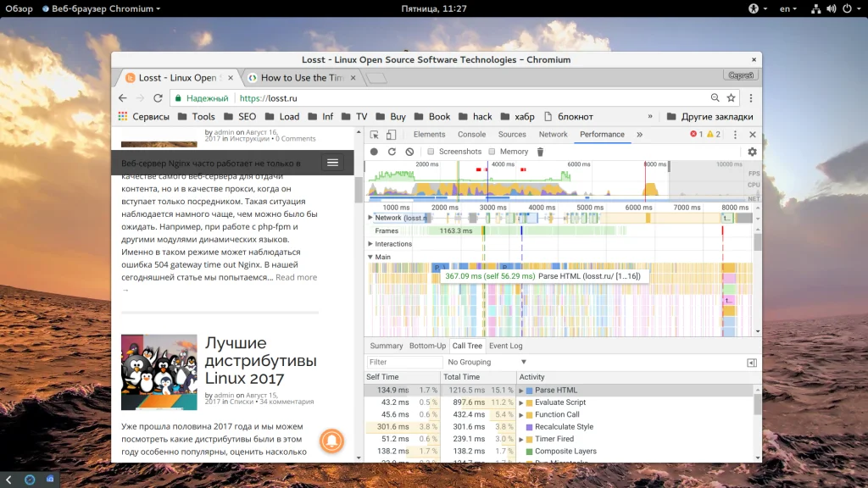868x488 pixels.
Task: Open the capture settings gear
Action: coord(752,152)
